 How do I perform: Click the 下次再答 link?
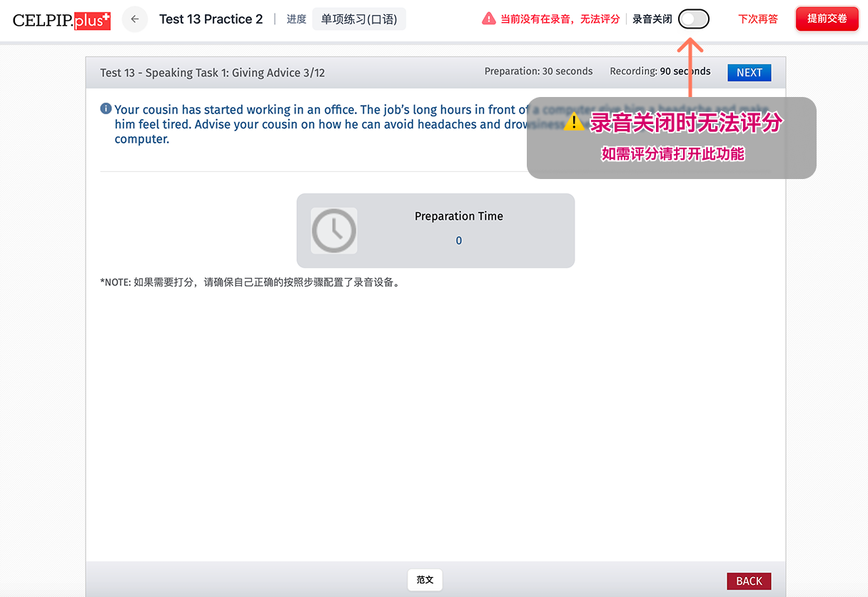coord(757,19)
